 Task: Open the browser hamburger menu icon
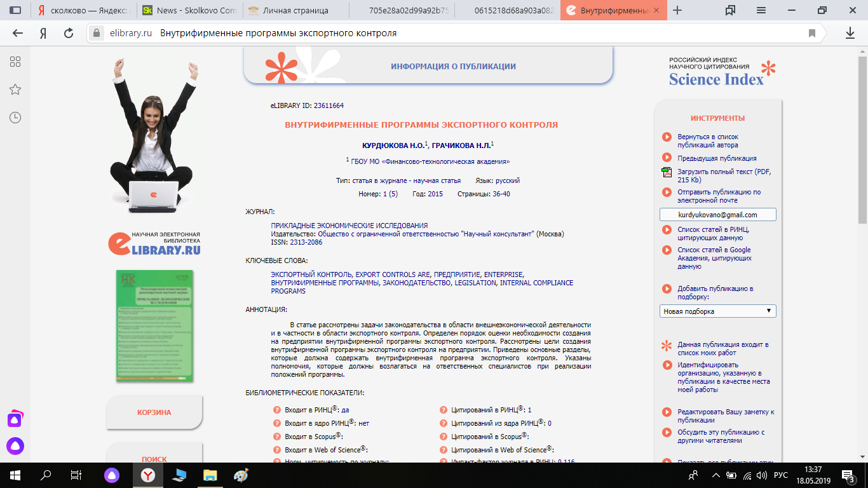[x=761, y=10]
